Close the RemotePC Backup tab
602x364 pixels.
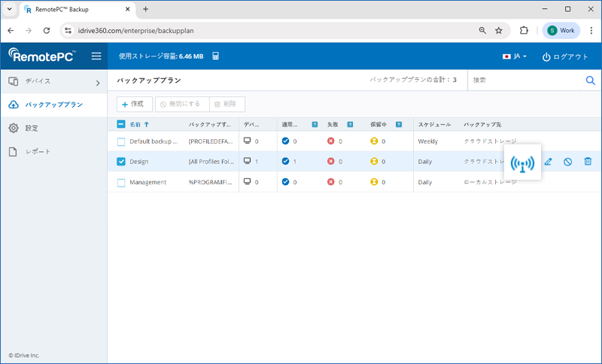[x=128, y=9]
